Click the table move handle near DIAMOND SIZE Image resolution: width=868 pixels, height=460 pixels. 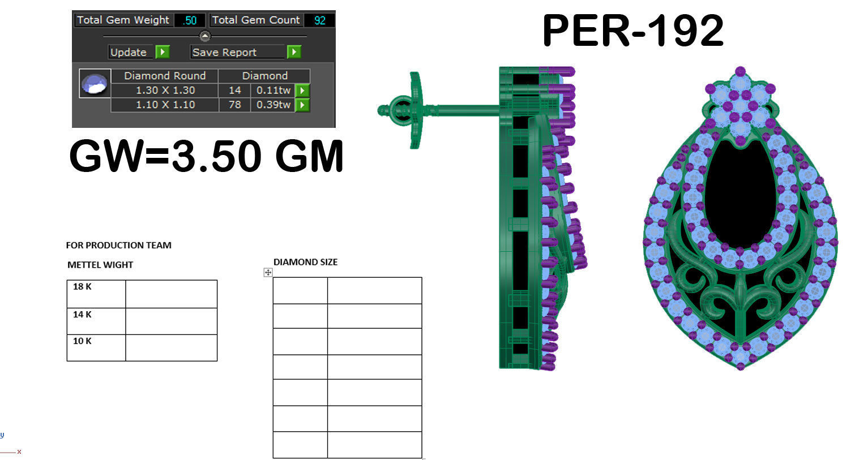tap(268, 272)
